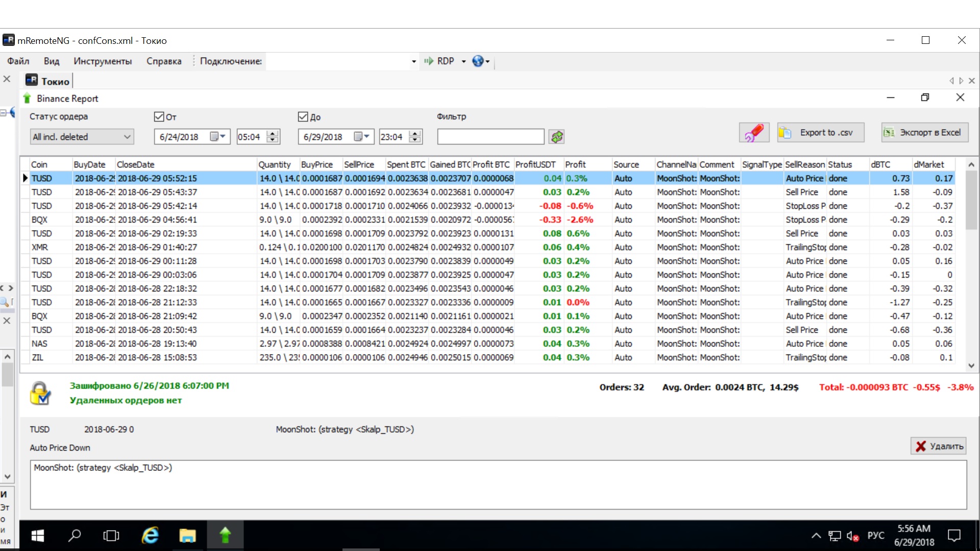Open File Explorer from the taskbar
This screenshot has height=551, width=980.
point(187,535)
